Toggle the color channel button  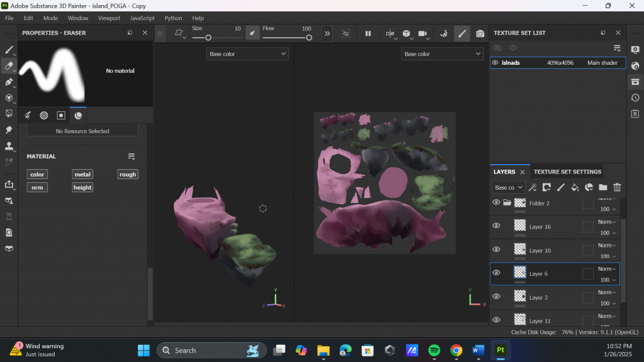click(x=37, y=175)
